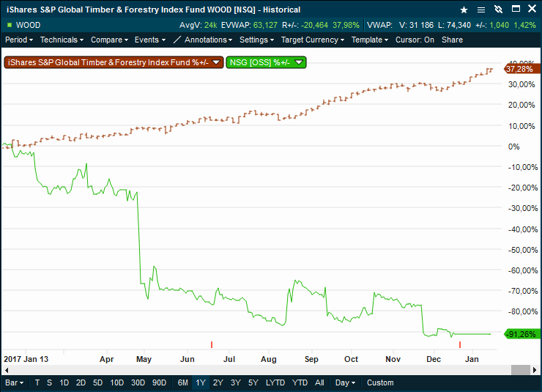The height and width of the screenshot is (392, 542).
Task: Open the Settings dropdown
Action: point(257,40)
